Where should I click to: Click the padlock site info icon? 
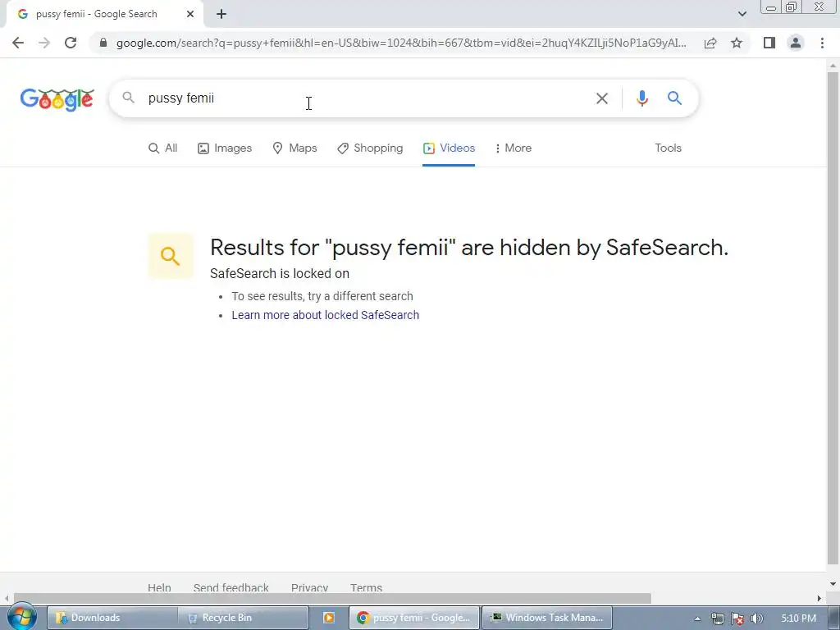coord(103,43)
